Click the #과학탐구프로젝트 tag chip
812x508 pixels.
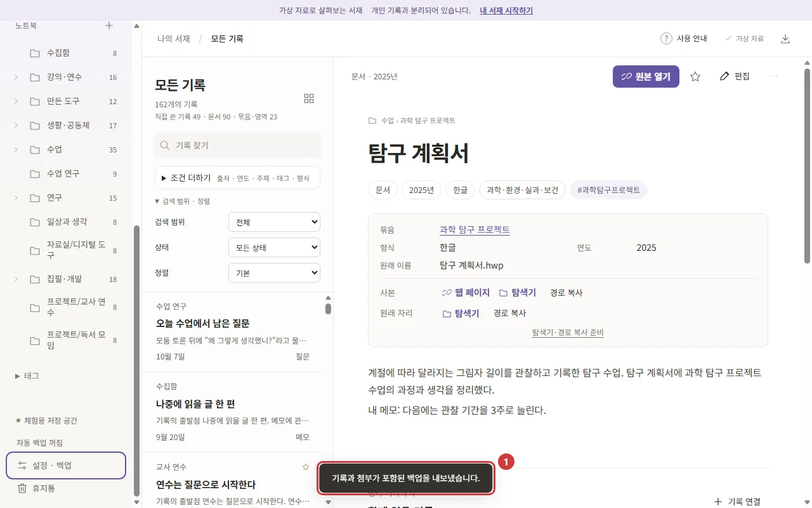[x=609, y=190]
